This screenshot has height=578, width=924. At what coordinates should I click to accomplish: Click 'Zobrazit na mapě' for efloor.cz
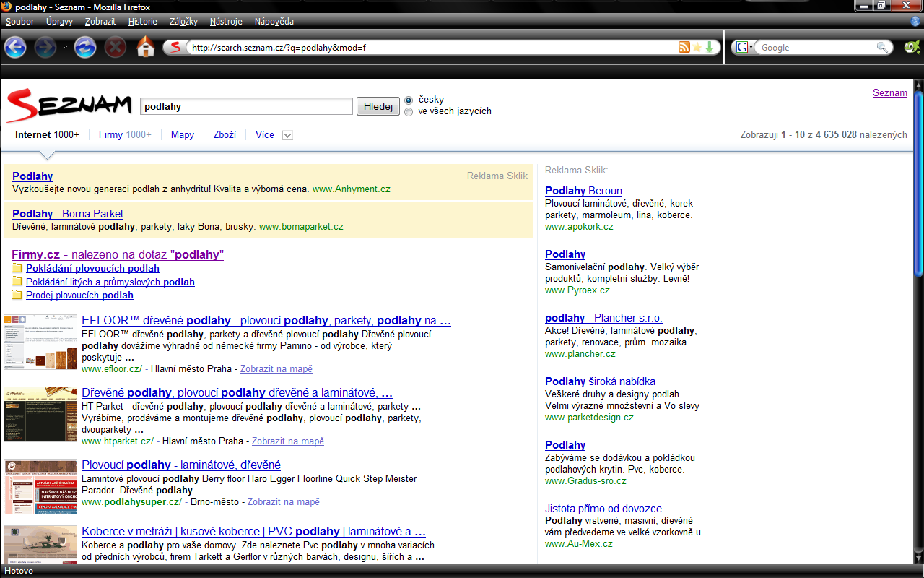(276, 368)
